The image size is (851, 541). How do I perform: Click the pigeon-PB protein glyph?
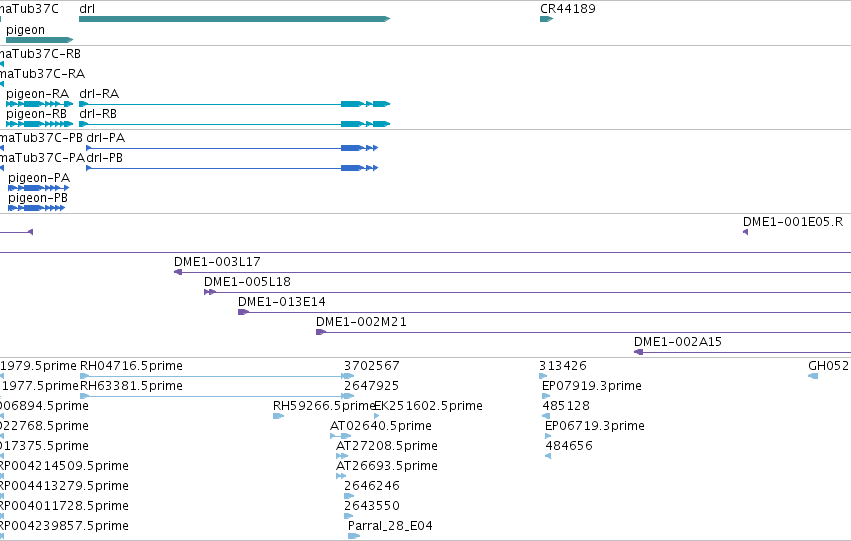pos(36,208)
